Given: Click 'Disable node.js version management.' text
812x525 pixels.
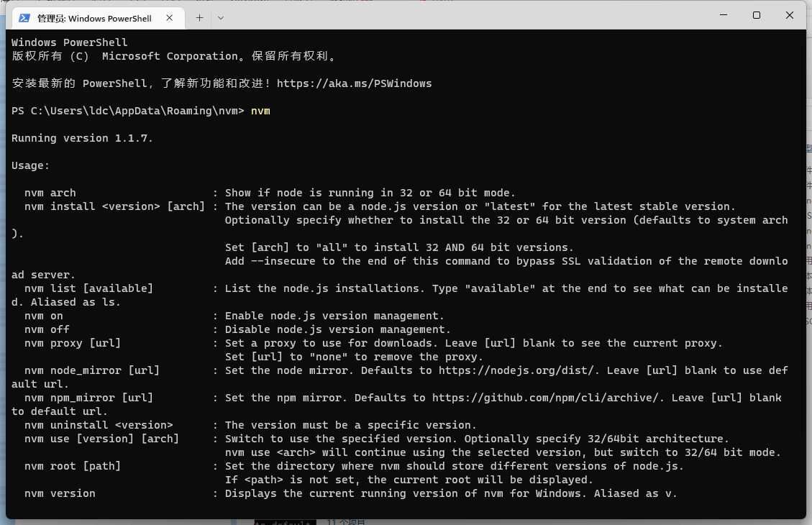Looking at the screenshot, I should coord(337,329).
